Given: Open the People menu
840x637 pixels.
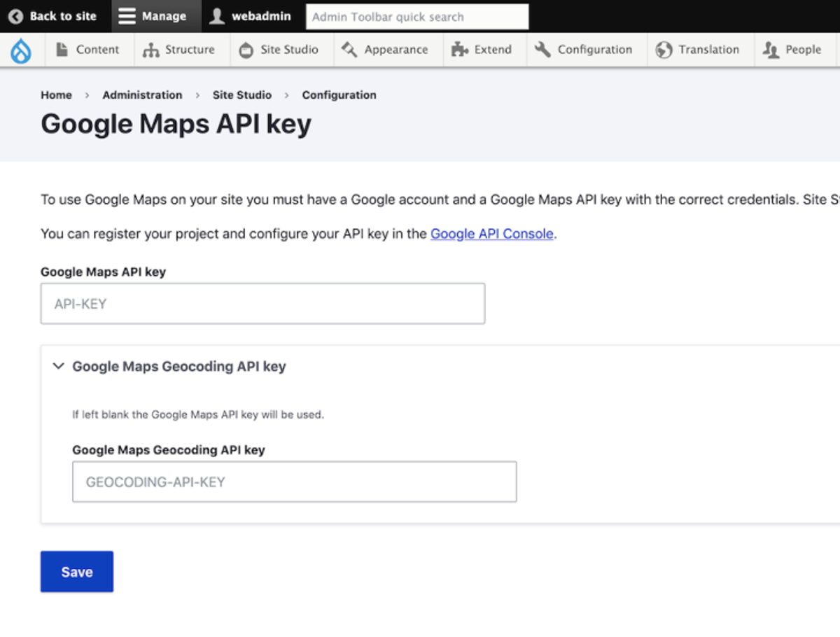Looking at the screenshot, I should coord(795,50).
